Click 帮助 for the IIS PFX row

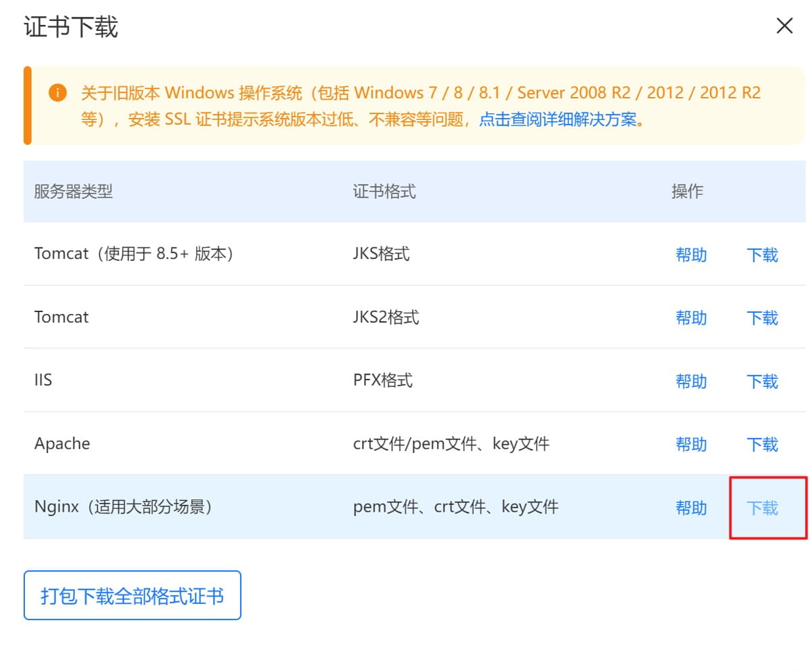[x=691, y=381]
